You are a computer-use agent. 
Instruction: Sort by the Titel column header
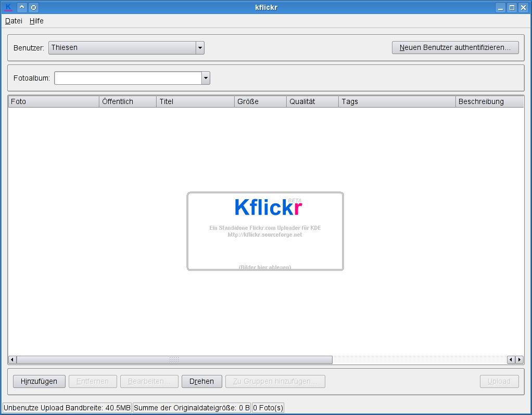(x=195, y=101)
